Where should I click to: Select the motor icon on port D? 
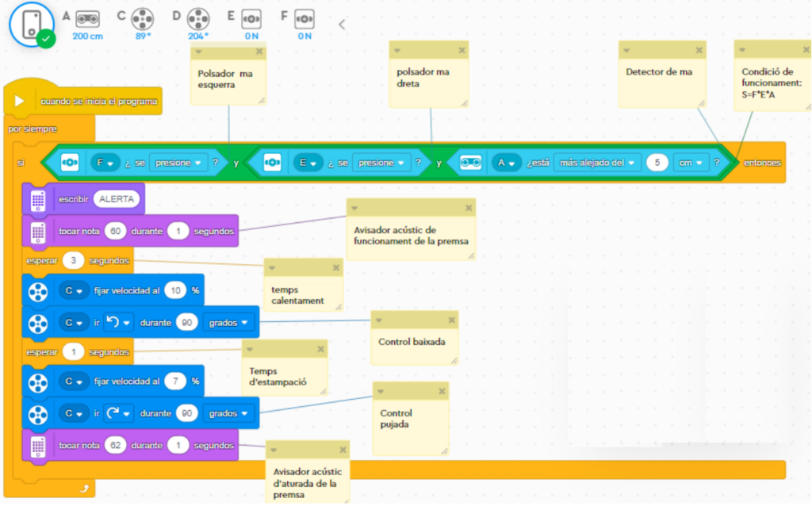[197, 18]
